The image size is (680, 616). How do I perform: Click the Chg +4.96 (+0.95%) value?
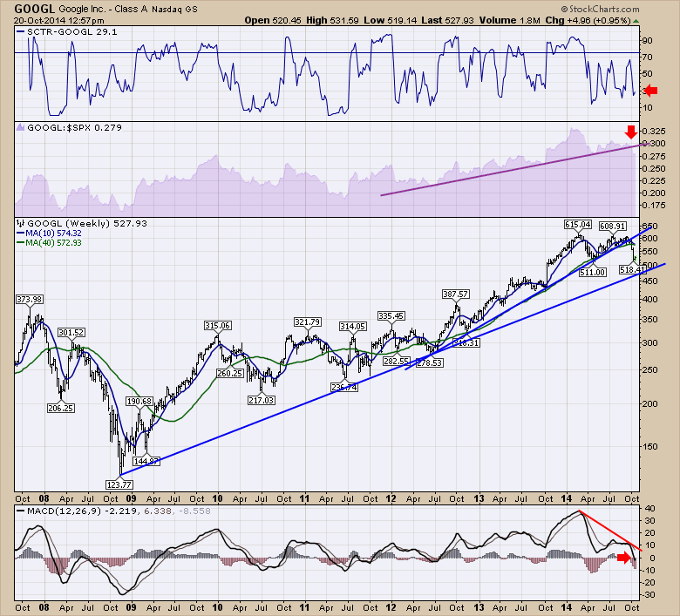click(588, 20)
